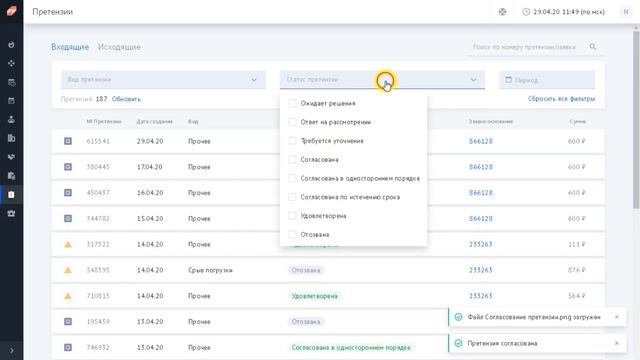
Task: Check the Ответ на рассмотрении option
Action: point(292,122)
